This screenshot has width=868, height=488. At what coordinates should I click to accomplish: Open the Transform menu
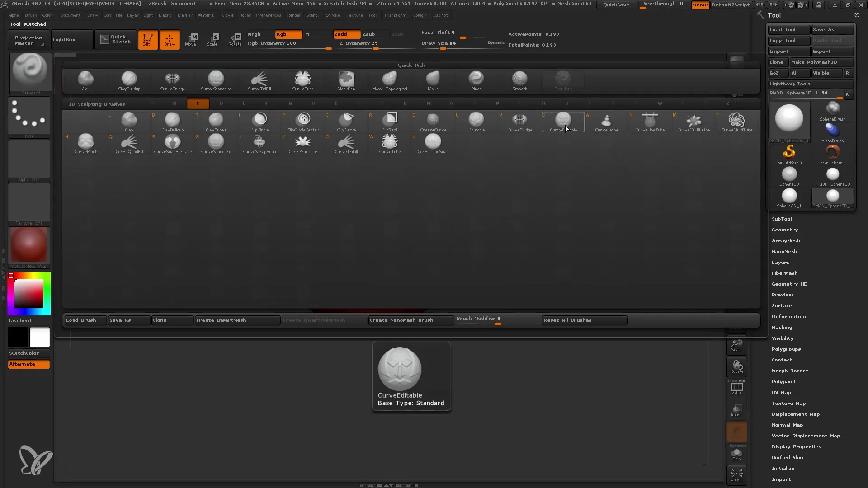[x=395, y=15]
